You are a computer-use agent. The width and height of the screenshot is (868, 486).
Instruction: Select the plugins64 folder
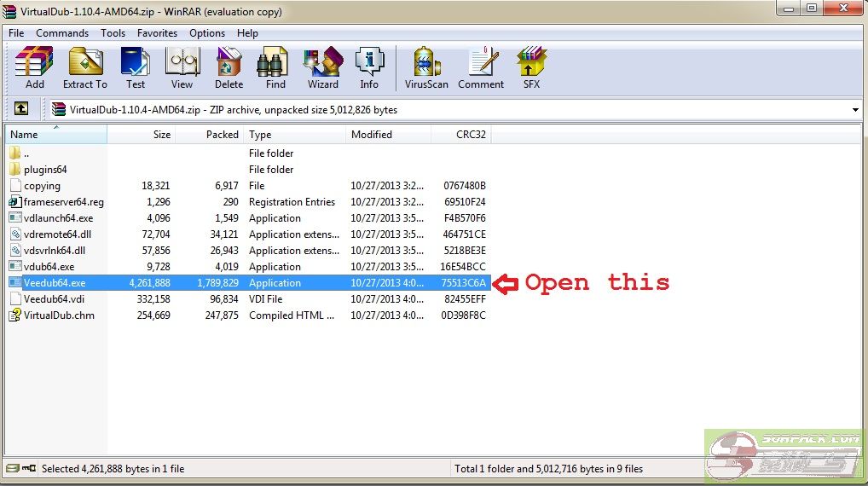45,170
